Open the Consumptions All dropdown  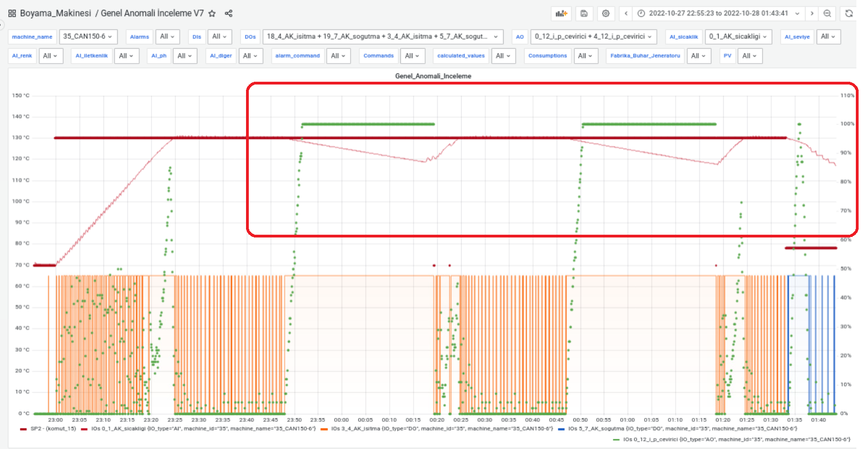coord(585,56)
